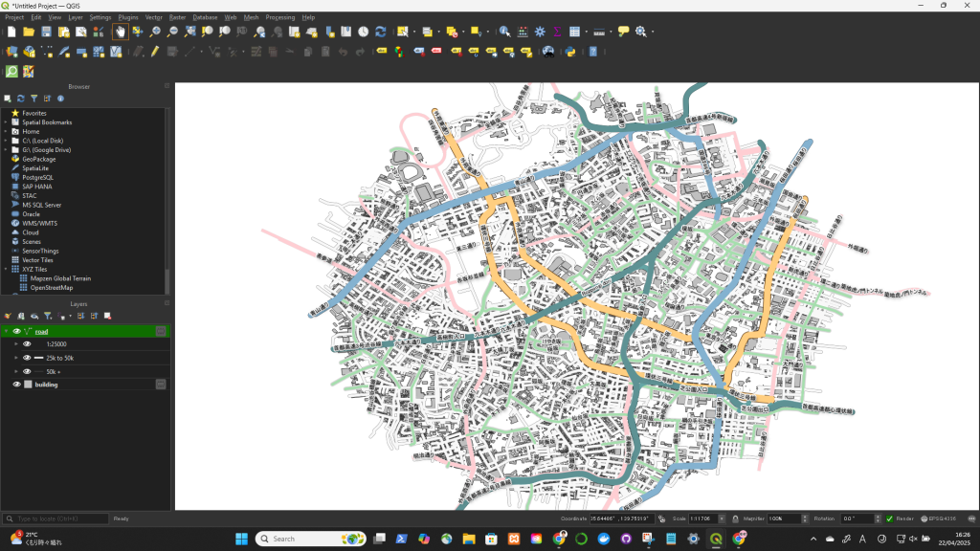Hide the building layer via its eye icon

click(16, 385)
